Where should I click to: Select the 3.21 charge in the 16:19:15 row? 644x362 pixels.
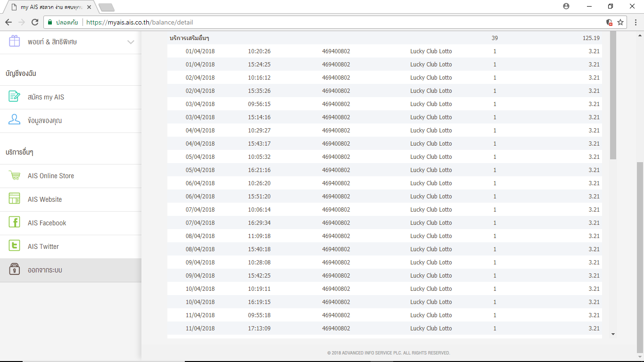point(594,302)
